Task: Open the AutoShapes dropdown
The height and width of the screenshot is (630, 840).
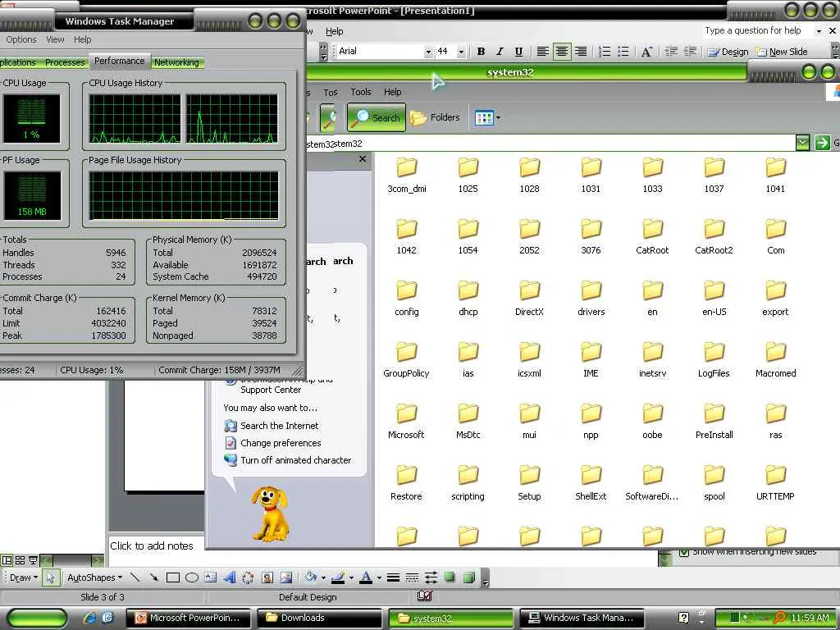Action: tap(94, 577)
